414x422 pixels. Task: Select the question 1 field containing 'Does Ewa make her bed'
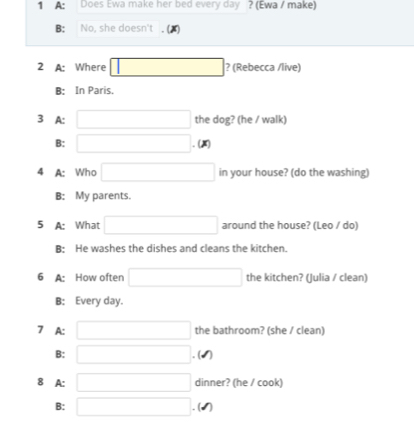point(162,5)
